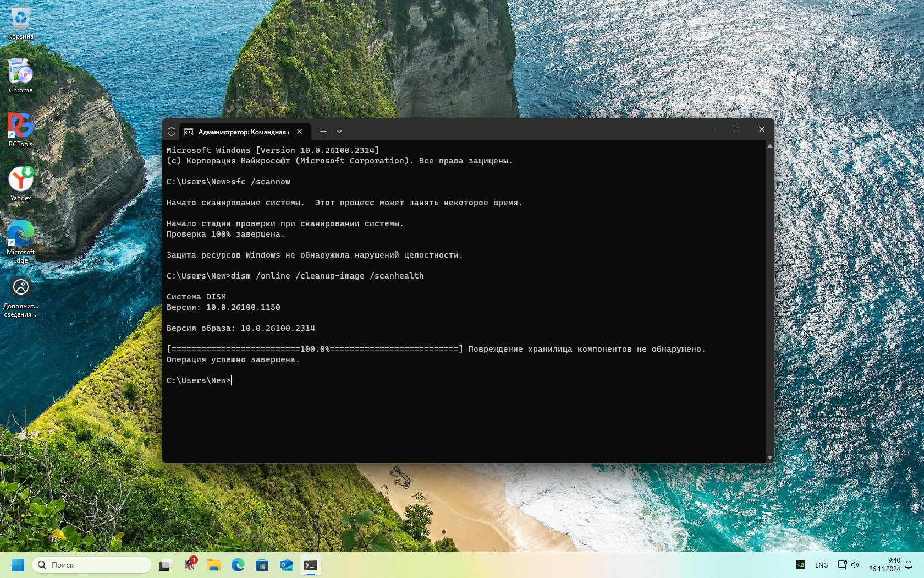
Task: Open a new terminal tab with plus button
Action: pos(323,132)
